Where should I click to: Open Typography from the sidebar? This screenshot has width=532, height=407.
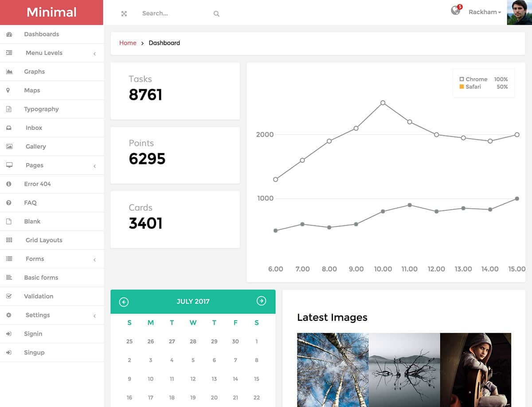click(41, 109)
